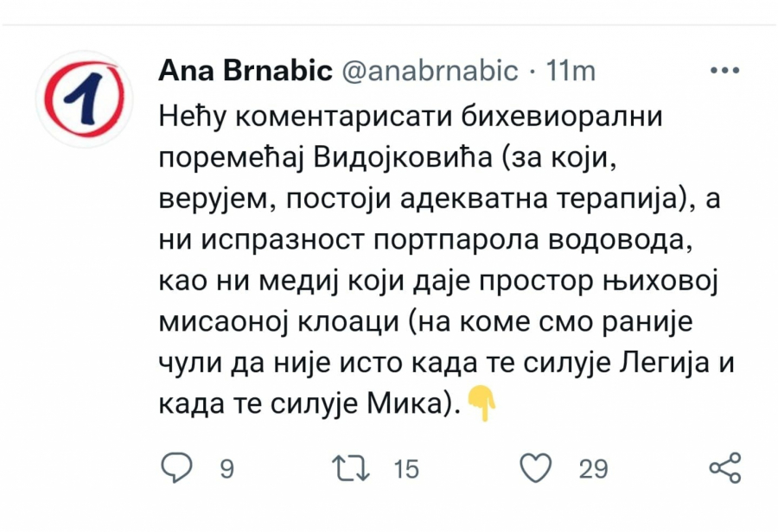Click the reply speech bubble icon
This screenshot has height=532, width=778.
(178, 468)
